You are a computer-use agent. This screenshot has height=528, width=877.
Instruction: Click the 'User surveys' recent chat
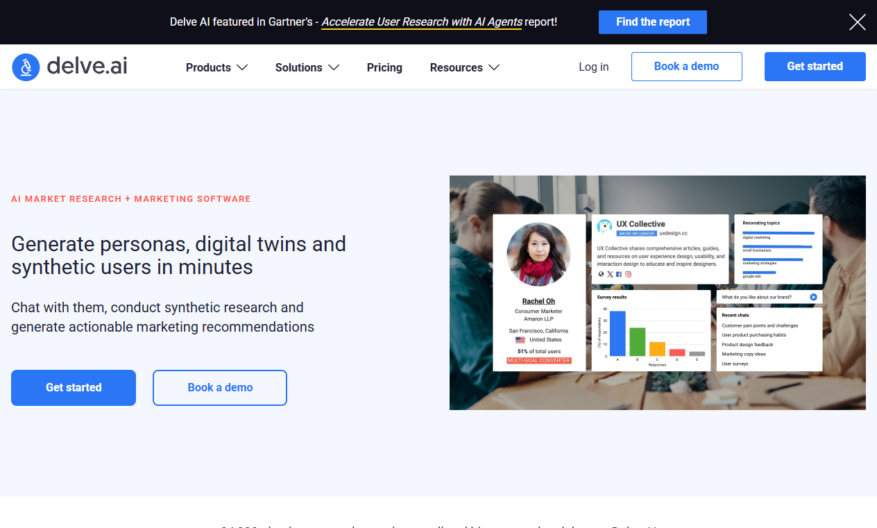(x=735, y=364)
